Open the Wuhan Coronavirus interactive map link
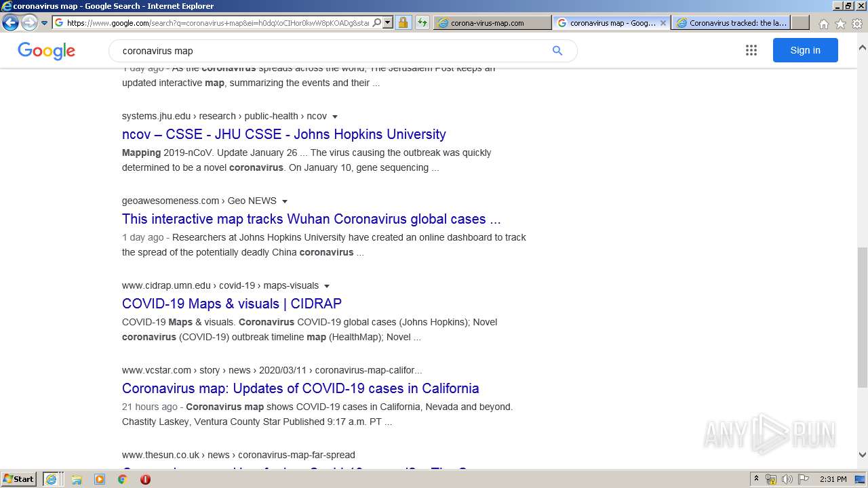 click(x=311, y=219)
